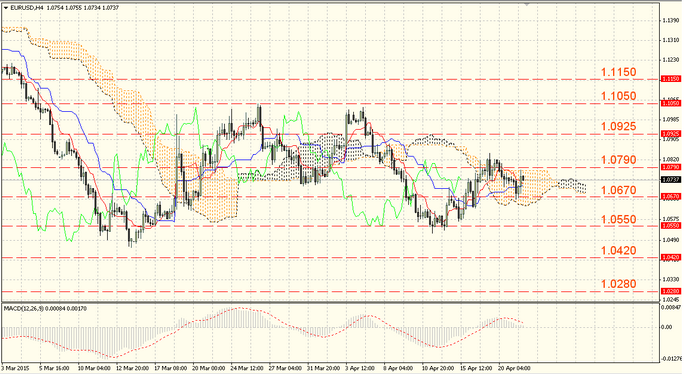
Task: Select the 1.0280 red price tag
Action: pos(671,291)
